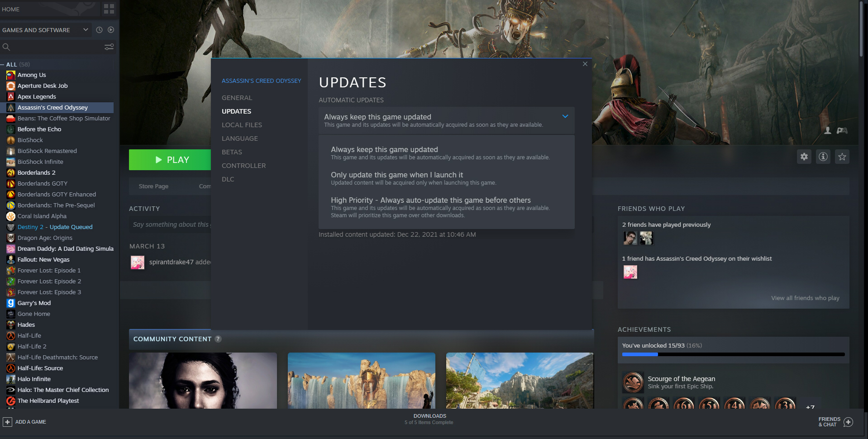The image size is (868, 439).
Task: Click the star icon to favorite Odyssey
Action: coord(842,157)
